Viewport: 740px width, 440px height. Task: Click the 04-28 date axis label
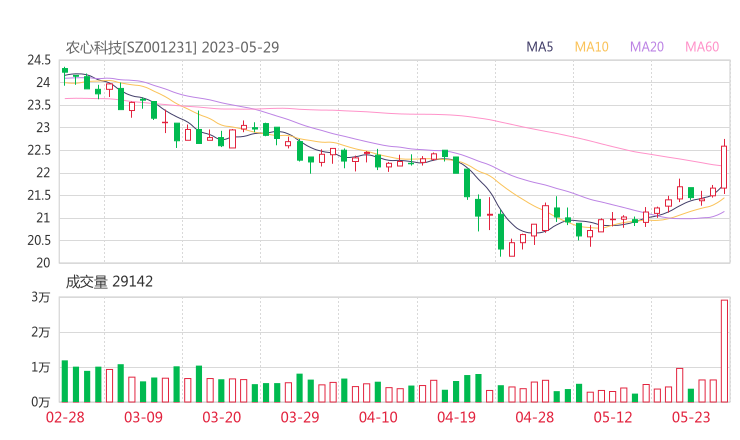point(535,417)
